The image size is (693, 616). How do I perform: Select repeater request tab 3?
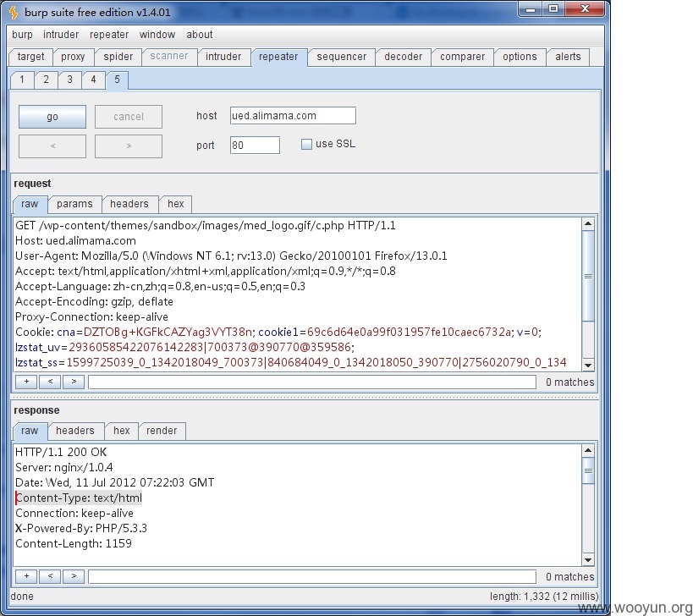[x=70, y=80]
